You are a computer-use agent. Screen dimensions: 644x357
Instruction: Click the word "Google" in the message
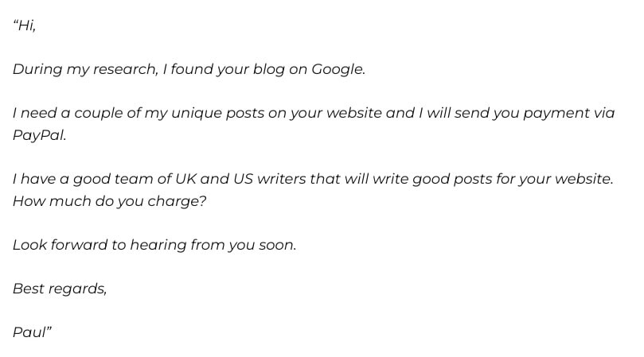click(x=337, y=69)
